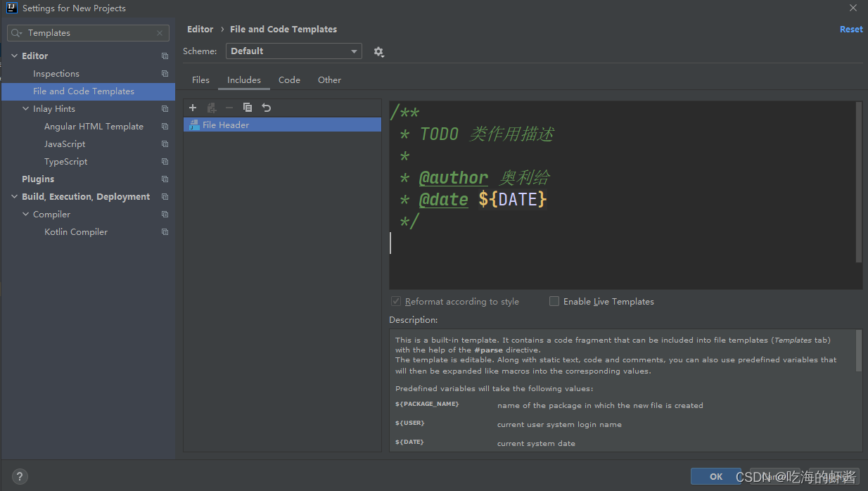The height and width of the screenshot is (491, 868).
Task: Switch to the Code tab
Action: (x=289, y=80)
